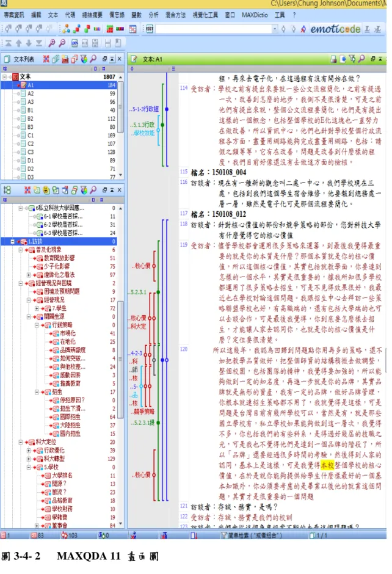Viewport: 392px width, 574px height.
Task: Select the 科大轉型 code
Action: 54,459
